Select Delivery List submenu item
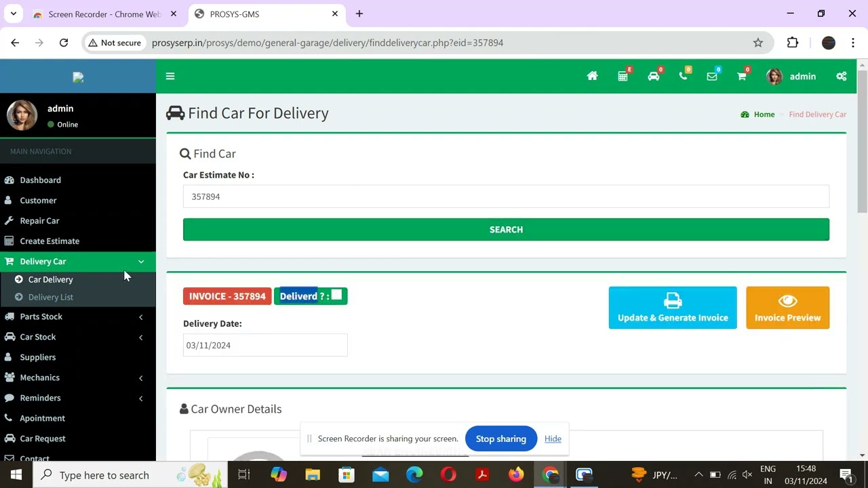Image resolution: width=868 pixels, height=488 pixels. (x=50, y=297)
